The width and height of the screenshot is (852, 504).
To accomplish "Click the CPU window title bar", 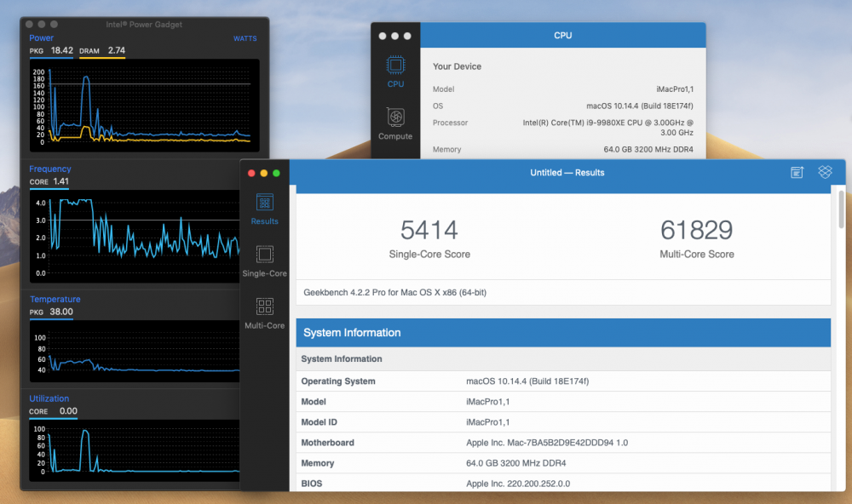I will pyautogui.click(x=563, y=35).
